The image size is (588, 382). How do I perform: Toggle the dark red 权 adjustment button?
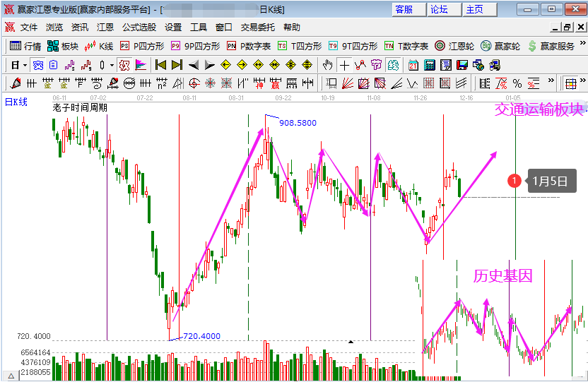pyautogui.click(x=124, y=65)
